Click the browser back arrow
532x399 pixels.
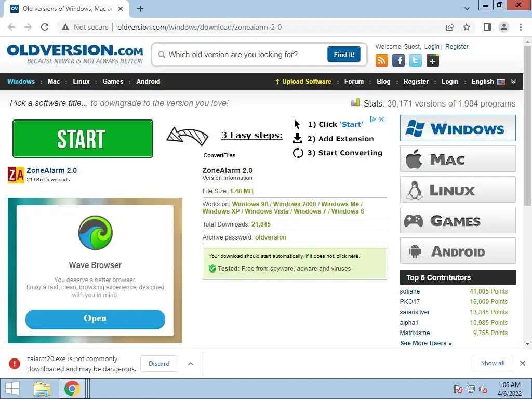click(11, 27)
